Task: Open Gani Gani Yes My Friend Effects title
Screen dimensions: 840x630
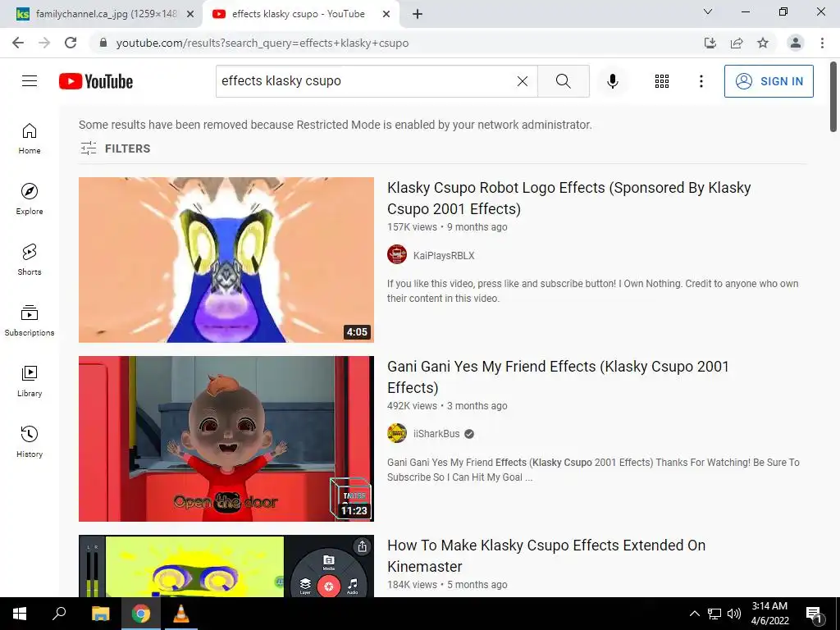Action: click(558, 377)
